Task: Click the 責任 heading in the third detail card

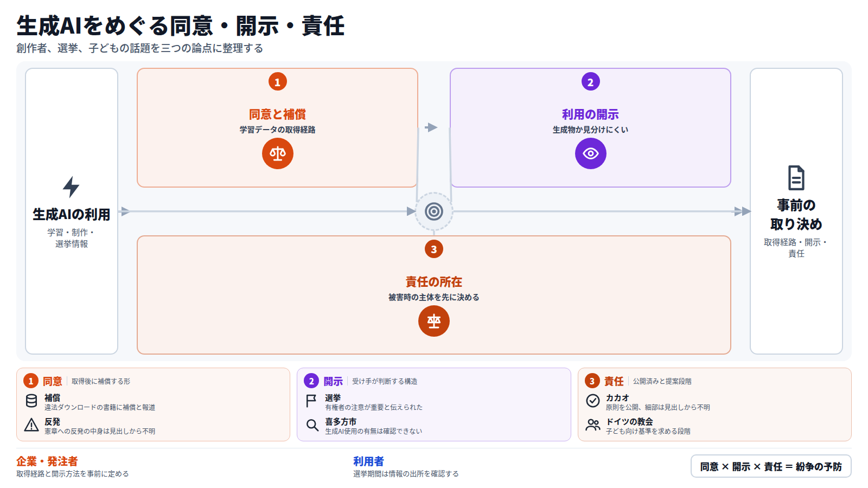Action: [x=614, y=381]
